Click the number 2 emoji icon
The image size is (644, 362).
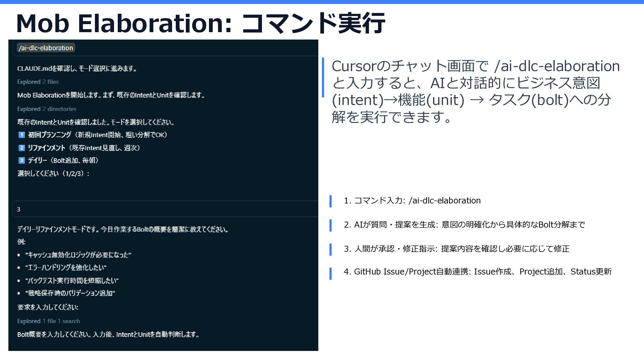tap(21, 148)
